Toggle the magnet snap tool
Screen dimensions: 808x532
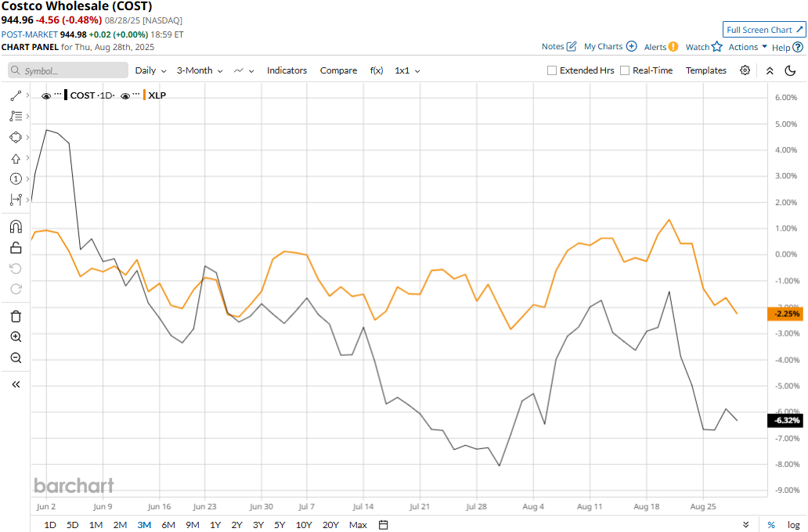[x=16, y=227]
